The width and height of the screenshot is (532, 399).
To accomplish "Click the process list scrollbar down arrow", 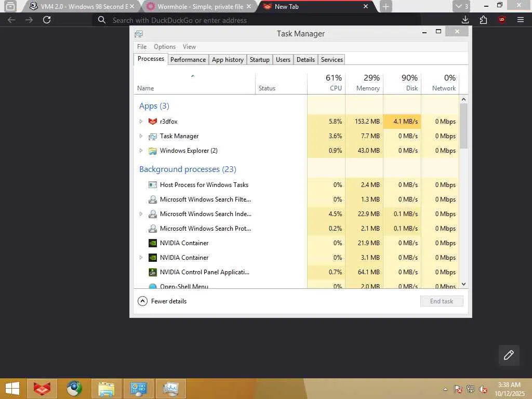I will point(463,284).
